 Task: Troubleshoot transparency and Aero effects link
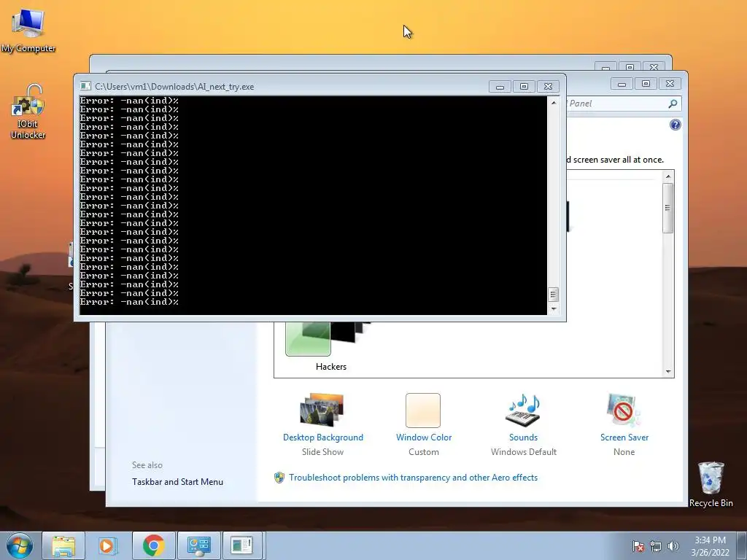[413, 478]
